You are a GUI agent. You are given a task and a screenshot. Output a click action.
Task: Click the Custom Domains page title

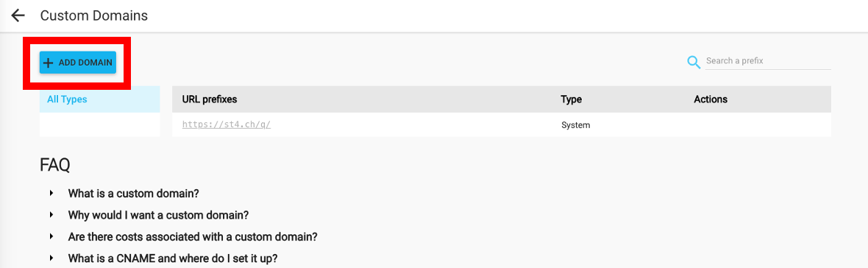pos(94,15)
